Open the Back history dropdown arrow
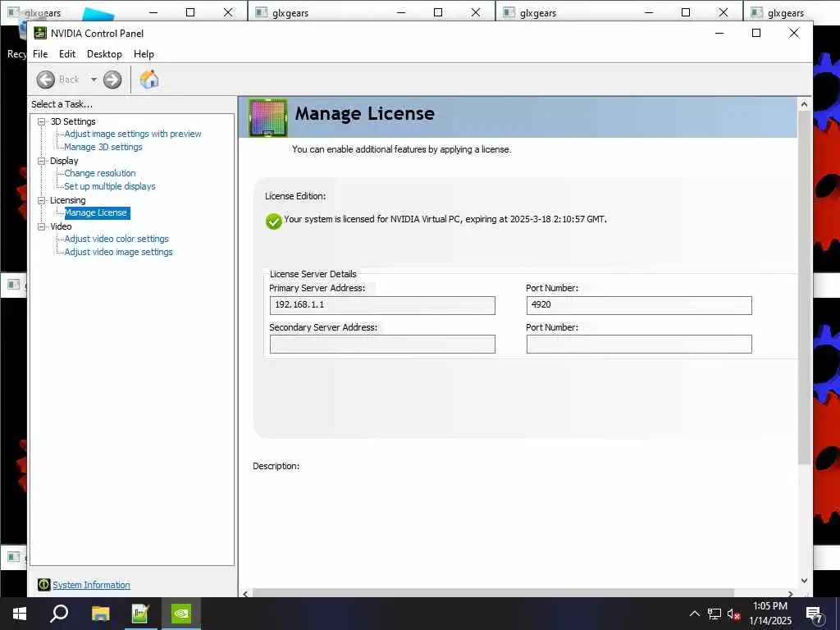Viewport: 840px width, 630px height. [x=94, y=80]
